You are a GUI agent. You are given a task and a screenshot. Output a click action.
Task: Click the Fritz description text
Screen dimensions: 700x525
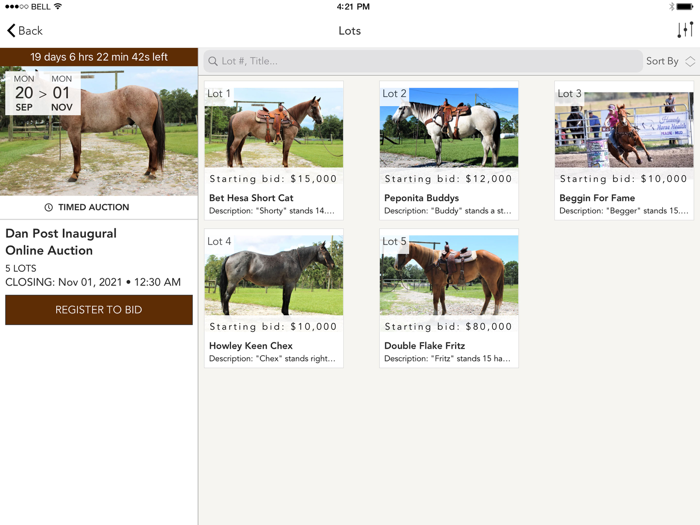[x=447, y=358]
